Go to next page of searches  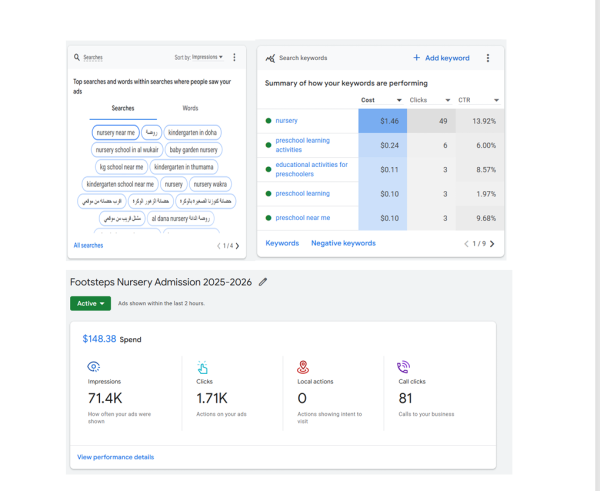pos(237,246)
